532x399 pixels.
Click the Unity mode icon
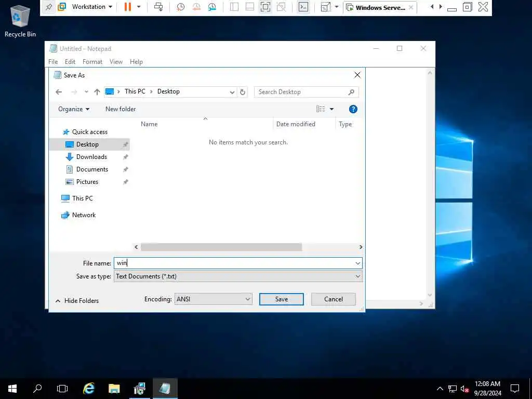(x=281, y=7)
